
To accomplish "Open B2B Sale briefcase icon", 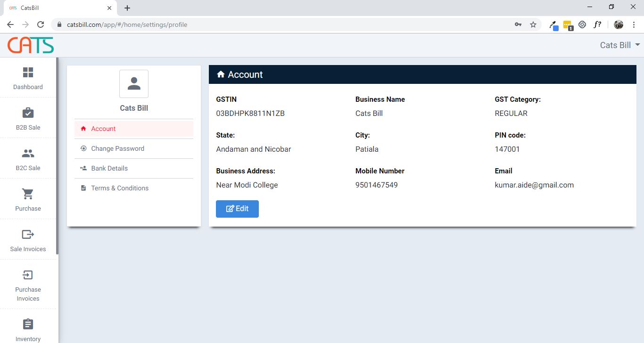I will tap(28, 113).
